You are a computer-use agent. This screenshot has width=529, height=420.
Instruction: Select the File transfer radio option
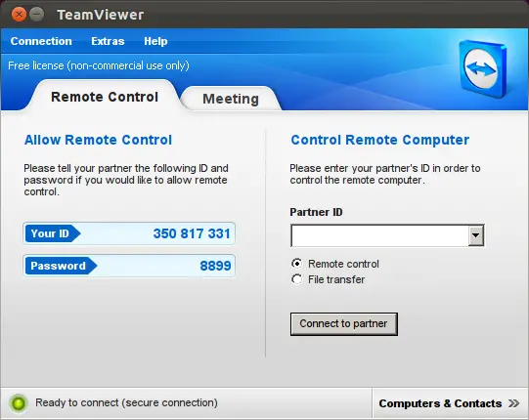[x=297, y=279]
